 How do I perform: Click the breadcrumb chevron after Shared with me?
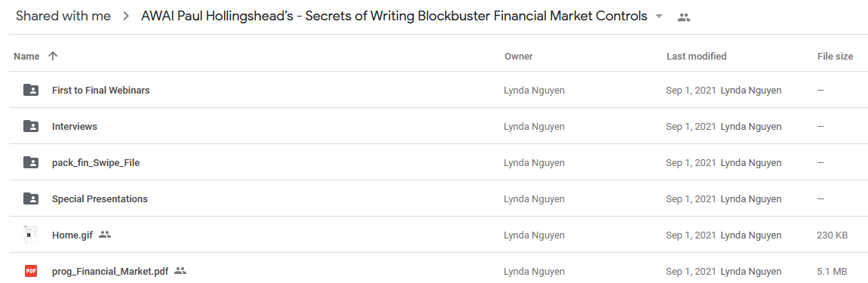(x=126, y=17)
